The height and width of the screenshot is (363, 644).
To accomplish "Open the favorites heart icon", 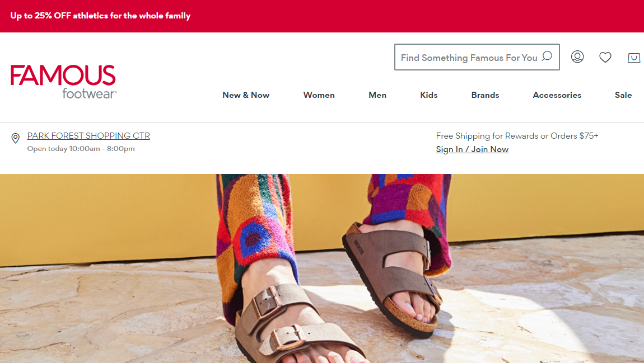I will (x=605, y=57).
